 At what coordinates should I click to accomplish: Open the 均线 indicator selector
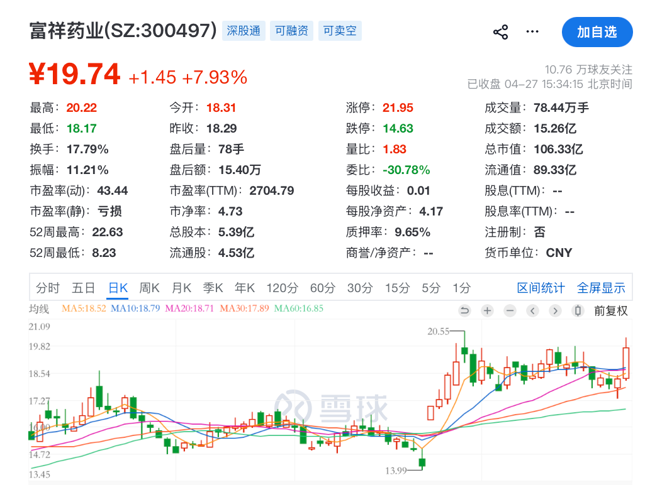pyautogui.click(x=39, y=310)
